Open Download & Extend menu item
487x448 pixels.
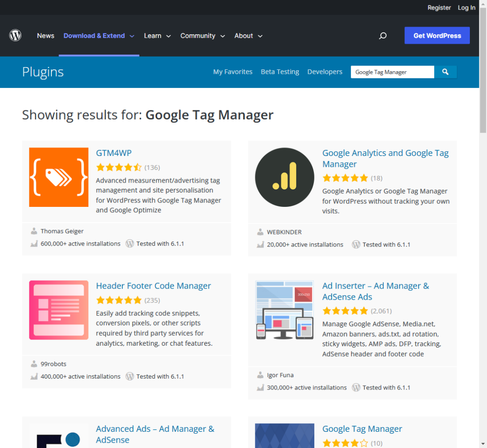pyautogui.click(x=94, y=36)
